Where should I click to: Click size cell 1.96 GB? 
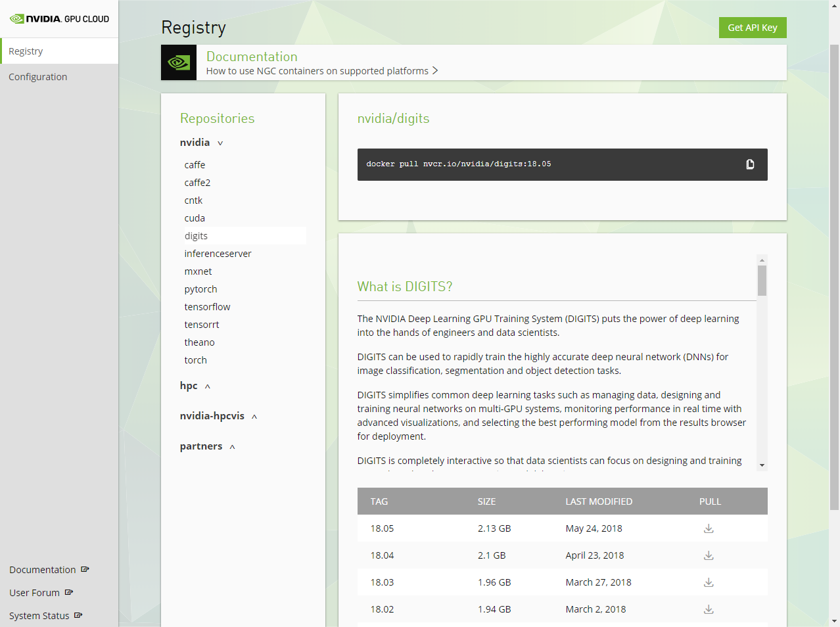[494, 582]
